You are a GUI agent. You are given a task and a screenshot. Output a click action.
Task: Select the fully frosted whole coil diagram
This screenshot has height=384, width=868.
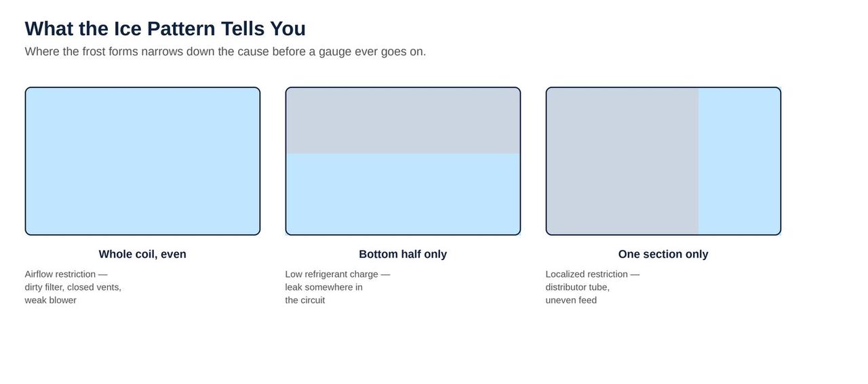pos(142,161)
